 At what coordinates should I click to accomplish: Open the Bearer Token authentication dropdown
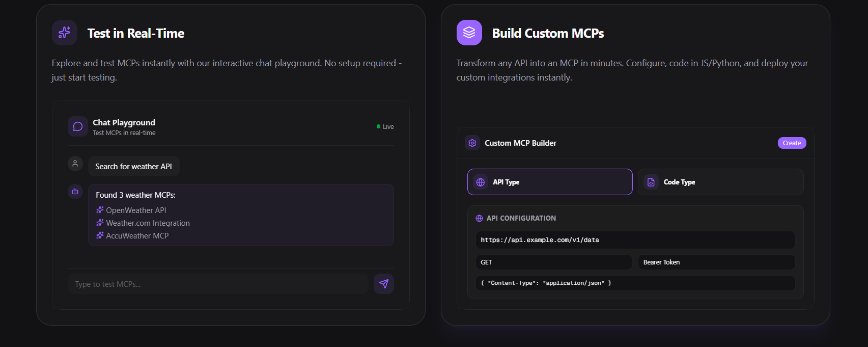tap(716, 262)
